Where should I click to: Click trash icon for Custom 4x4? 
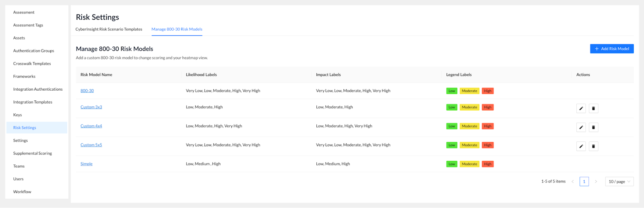pos(593,127)
